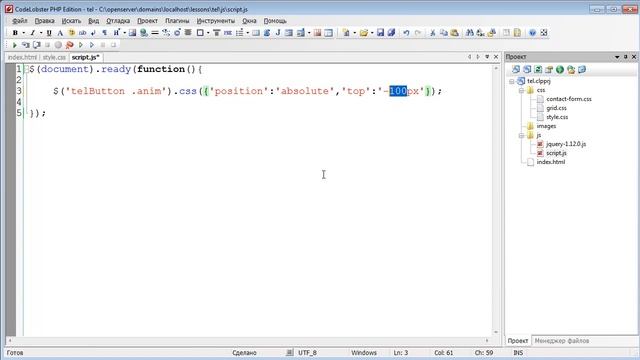Collapse the css folder node
Viewport: 640px width, 360px height.
pyautogui.click(x=521, y=90)
